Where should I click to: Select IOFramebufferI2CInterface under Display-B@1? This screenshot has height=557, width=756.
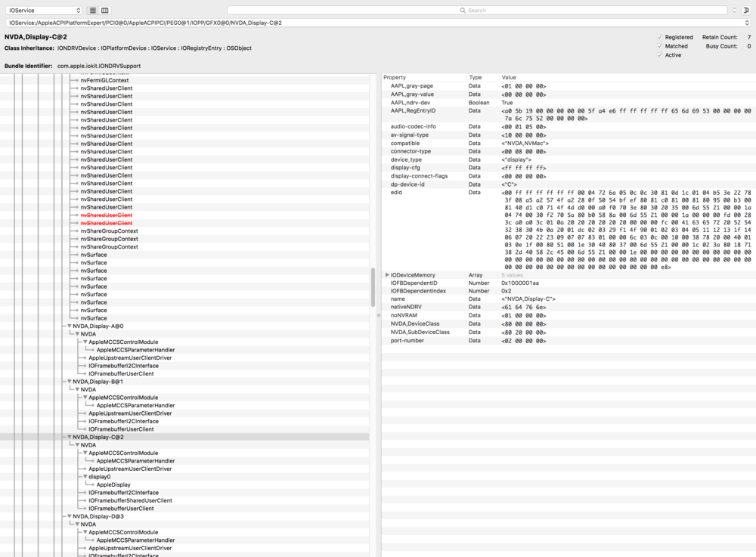(123, 421)
